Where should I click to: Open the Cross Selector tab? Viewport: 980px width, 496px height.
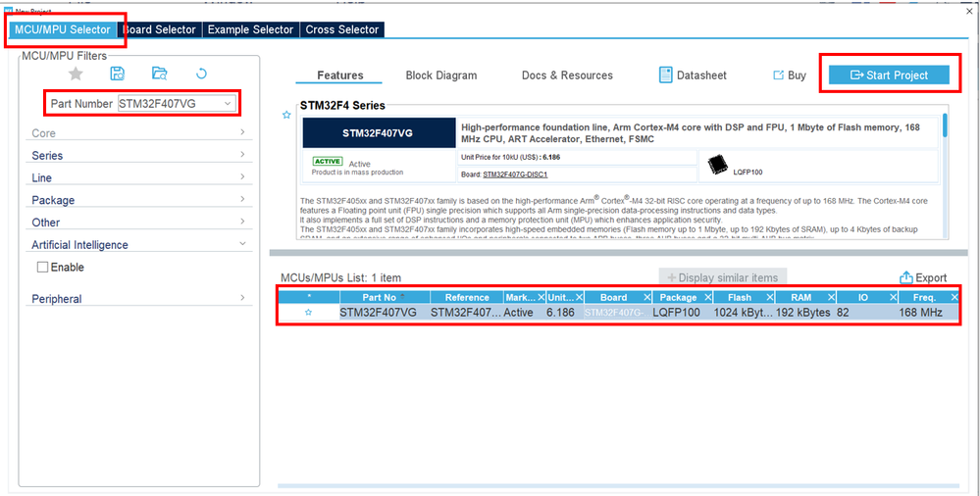pos(342,29)
